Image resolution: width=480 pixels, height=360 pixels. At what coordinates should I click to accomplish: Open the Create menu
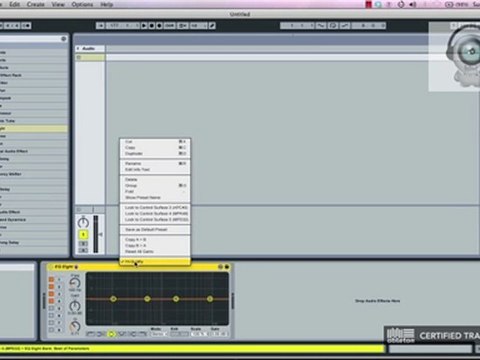(36, 5)
